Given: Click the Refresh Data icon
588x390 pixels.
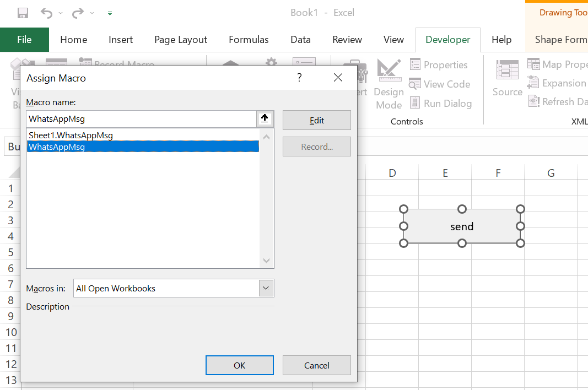Looking at the screenshot, I should (x=533, y=101).
